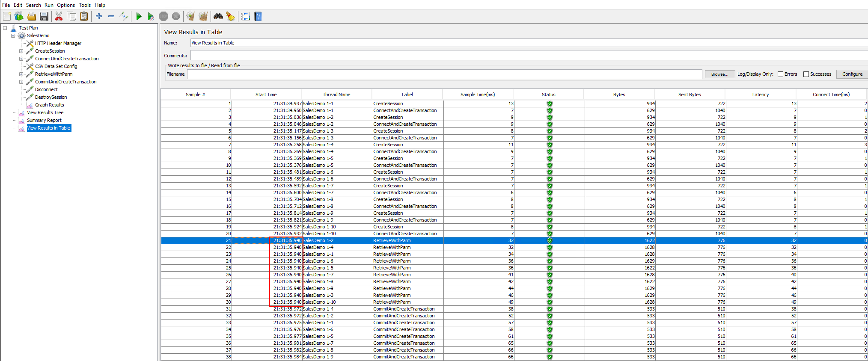This screenshot has height=361, width=868.
Task: Open Search with the binoculars icon
Action: (218, 16)
